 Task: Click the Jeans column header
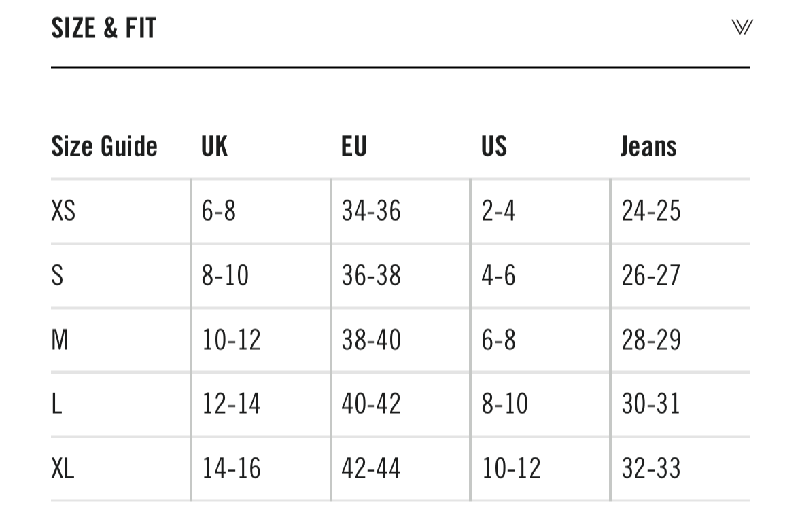click(x=648, y=146)
